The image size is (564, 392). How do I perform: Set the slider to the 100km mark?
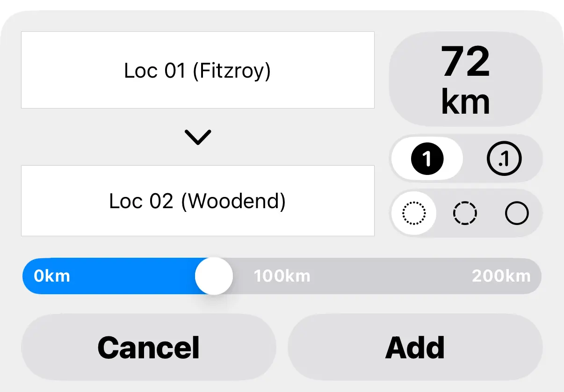point(282,276)
